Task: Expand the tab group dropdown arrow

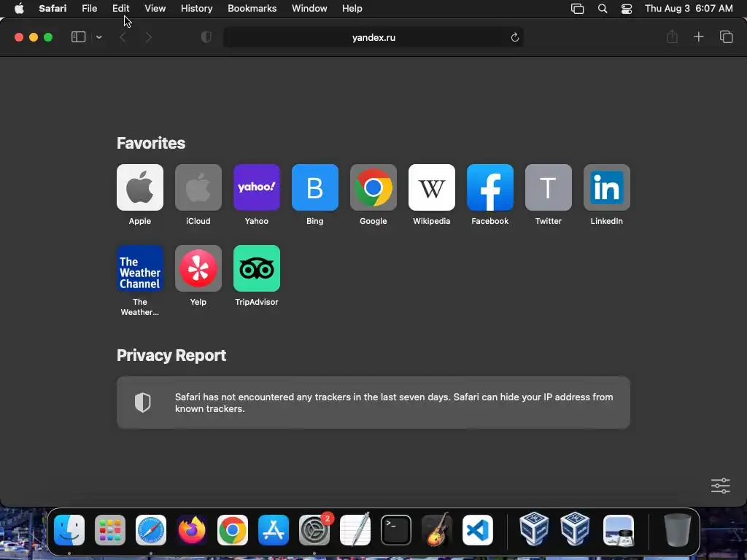Action: (x=98, y=37)
